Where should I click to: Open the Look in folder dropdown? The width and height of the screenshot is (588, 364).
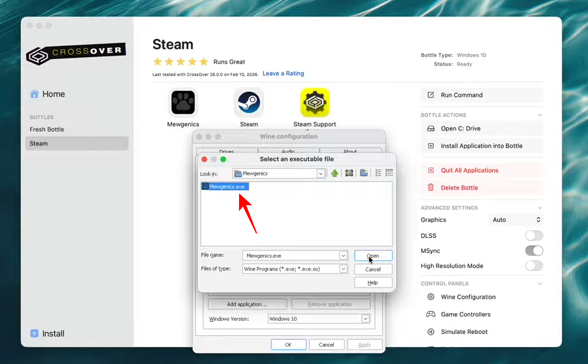click(321, 173)
